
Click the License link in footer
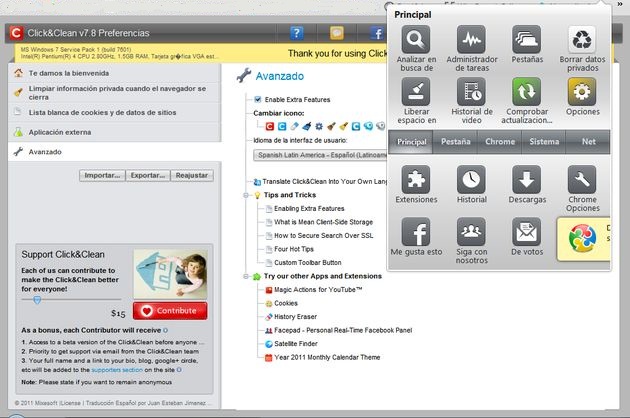tap(71, 403)
